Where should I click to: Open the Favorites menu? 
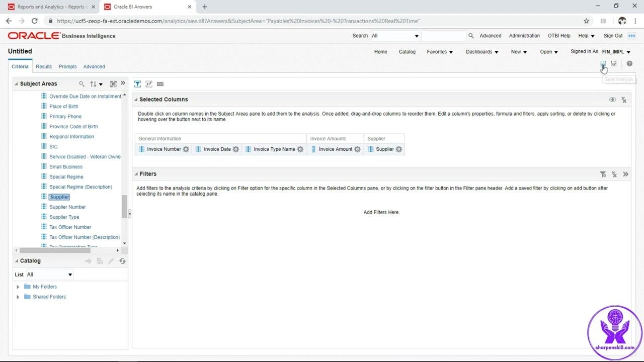440,52
